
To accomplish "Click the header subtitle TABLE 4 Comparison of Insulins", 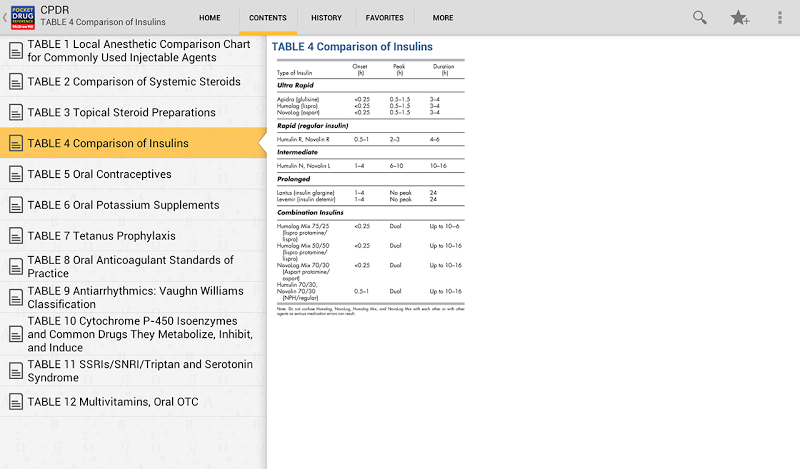I will (x=103, y=22).
